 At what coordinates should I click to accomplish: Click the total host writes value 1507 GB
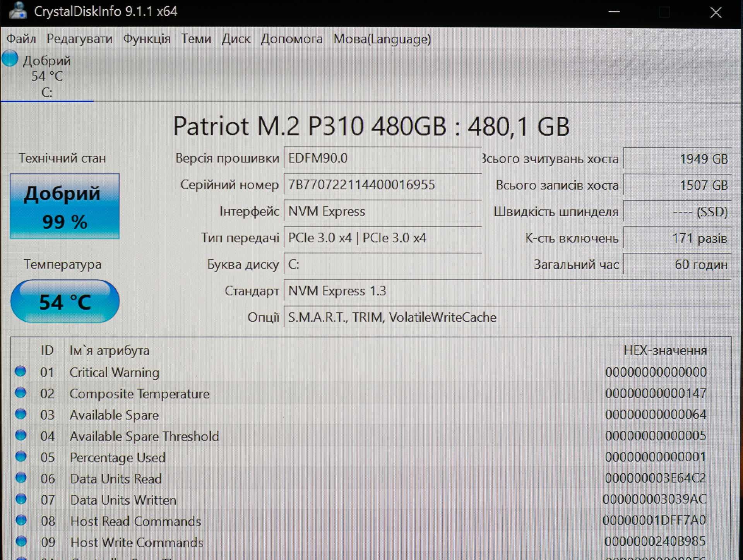click(677, 185)
